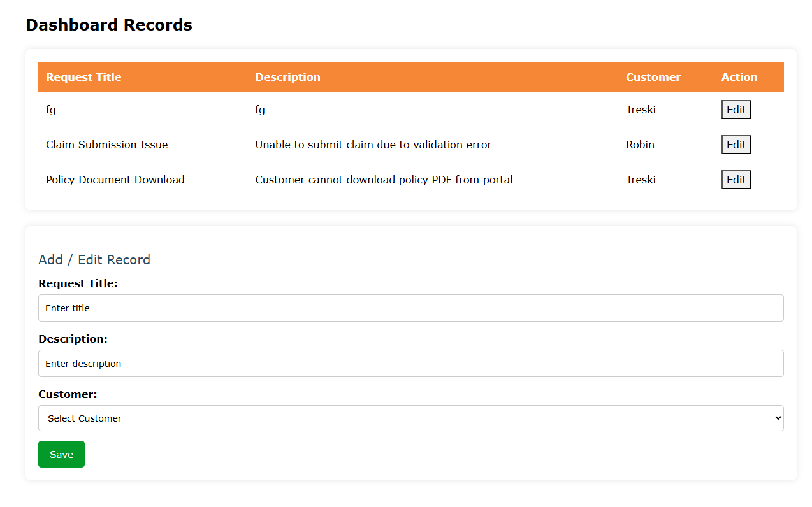Select the Description column header
The width and height of the screenshot is (812, 507).
click(x=287, y=77)
